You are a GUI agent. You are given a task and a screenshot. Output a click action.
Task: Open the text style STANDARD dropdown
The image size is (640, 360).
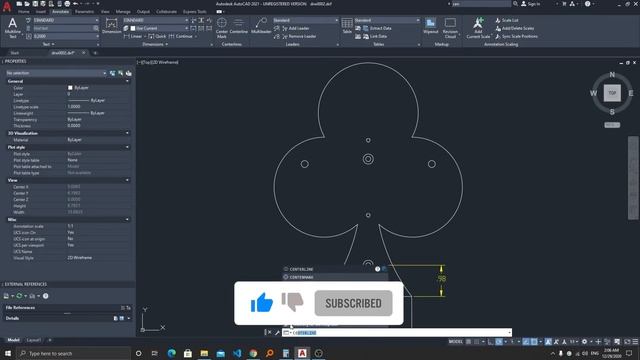pyautogui.click(x=65, y=20)
